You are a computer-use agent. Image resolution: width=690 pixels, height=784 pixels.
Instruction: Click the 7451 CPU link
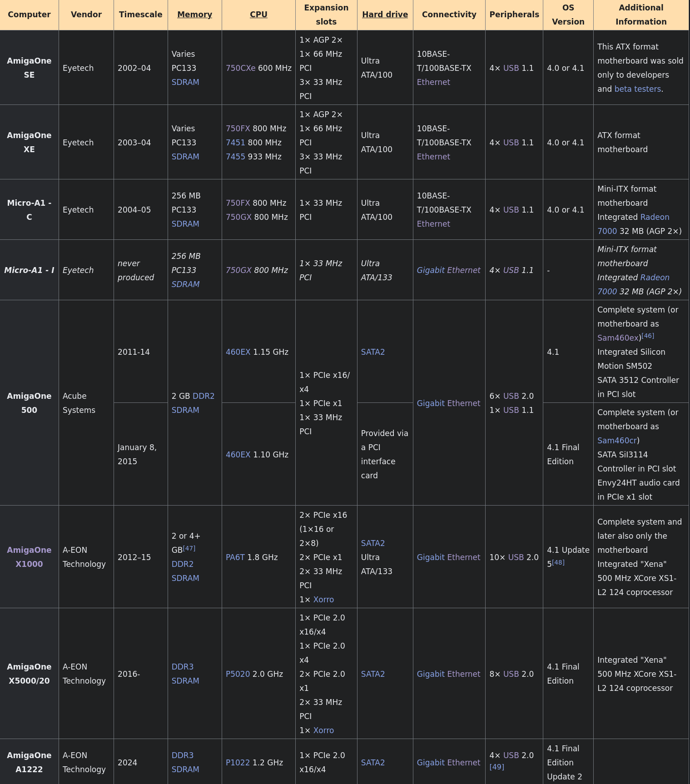tap(235, 143)
